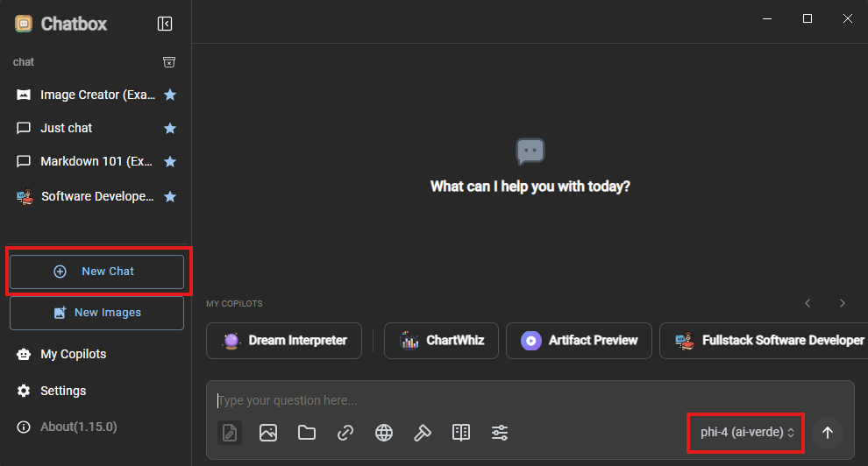Open conversation settings with the sliders icon
The width and height of the screenshot is (868, 466).
tap(500, 433)
